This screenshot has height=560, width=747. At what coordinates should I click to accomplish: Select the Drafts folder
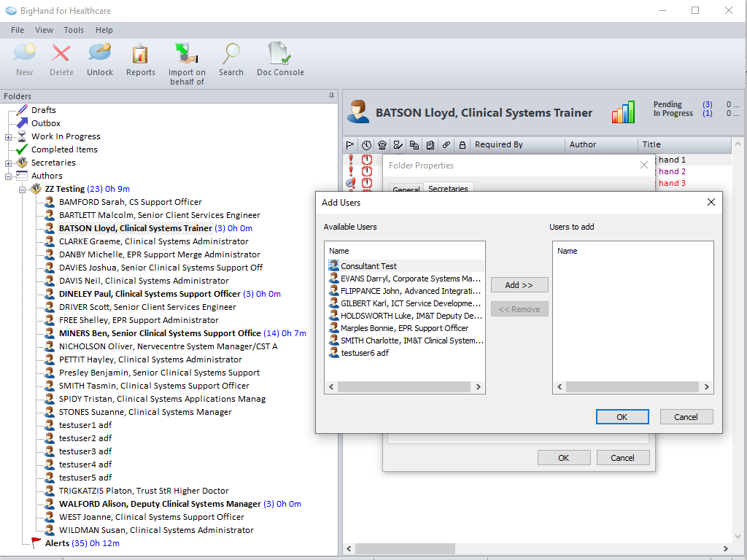pyautogui.click(x=43, y=110)
